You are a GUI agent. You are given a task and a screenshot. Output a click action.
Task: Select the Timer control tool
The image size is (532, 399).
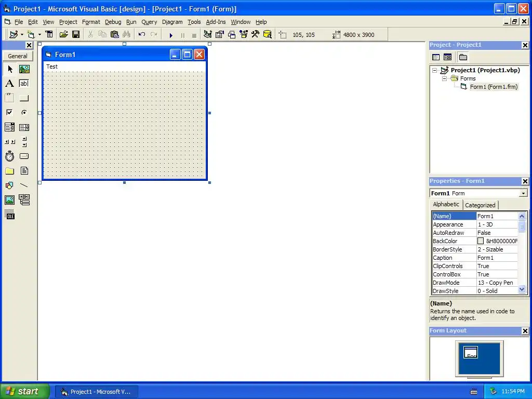[10, 156]
